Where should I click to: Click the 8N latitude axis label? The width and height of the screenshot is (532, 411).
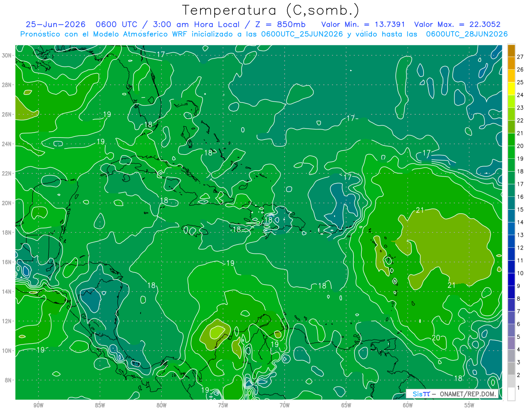8,380
